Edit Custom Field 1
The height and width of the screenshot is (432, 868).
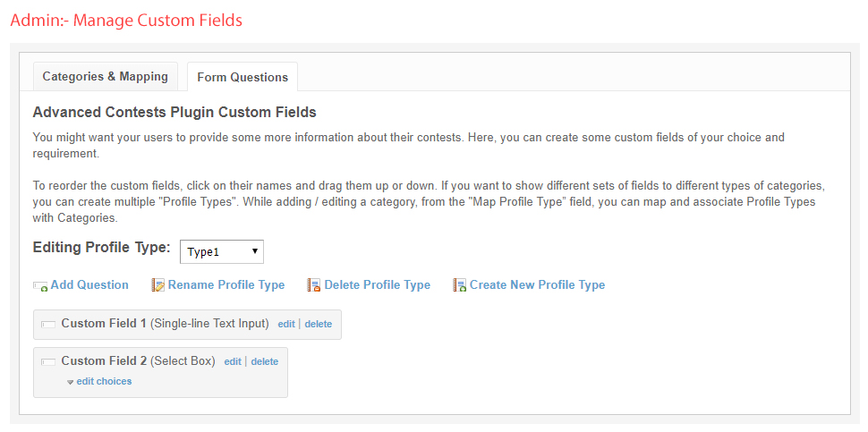point(285,325)
